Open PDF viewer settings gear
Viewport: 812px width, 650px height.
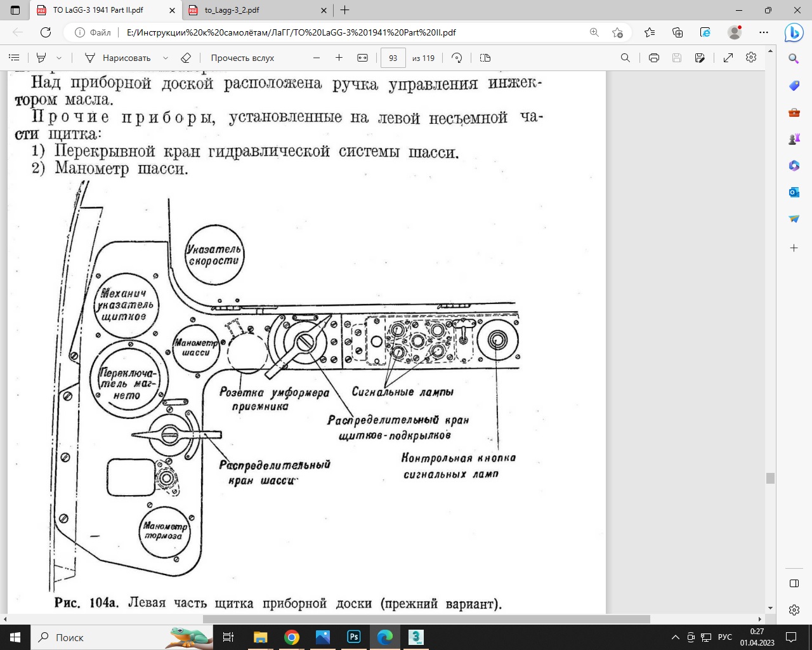coord(751,58)
